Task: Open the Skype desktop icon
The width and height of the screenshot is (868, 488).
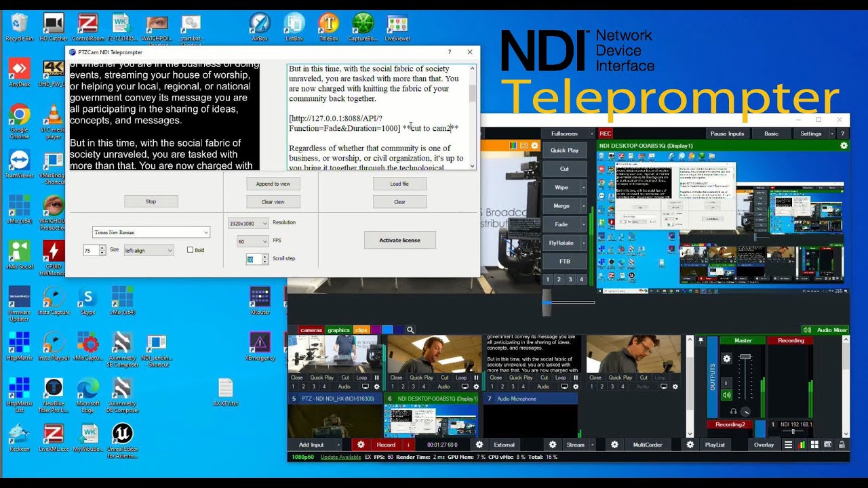Action: click(87, 301)
